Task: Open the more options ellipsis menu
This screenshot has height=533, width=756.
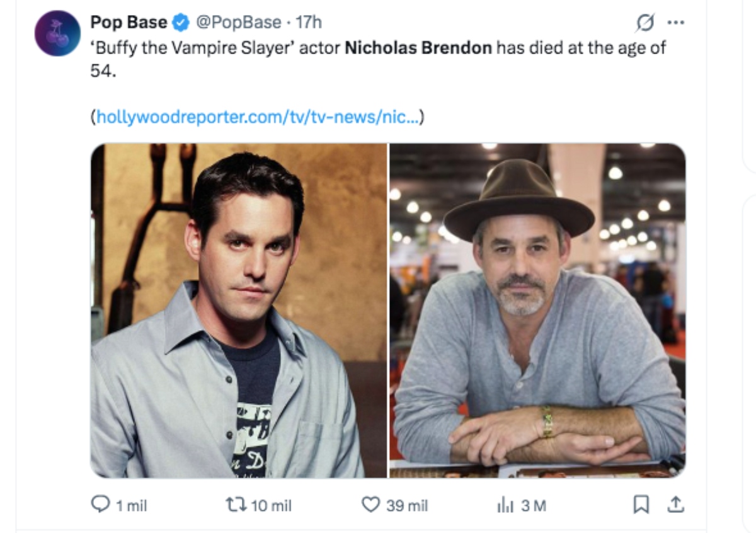Action: [677, 21]
